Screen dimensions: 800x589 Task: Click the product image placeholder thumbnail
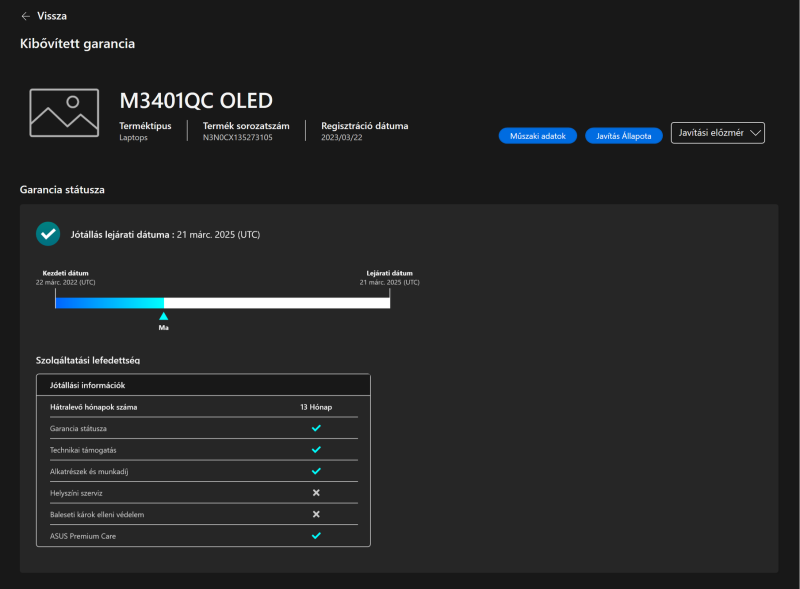point(64,113)
